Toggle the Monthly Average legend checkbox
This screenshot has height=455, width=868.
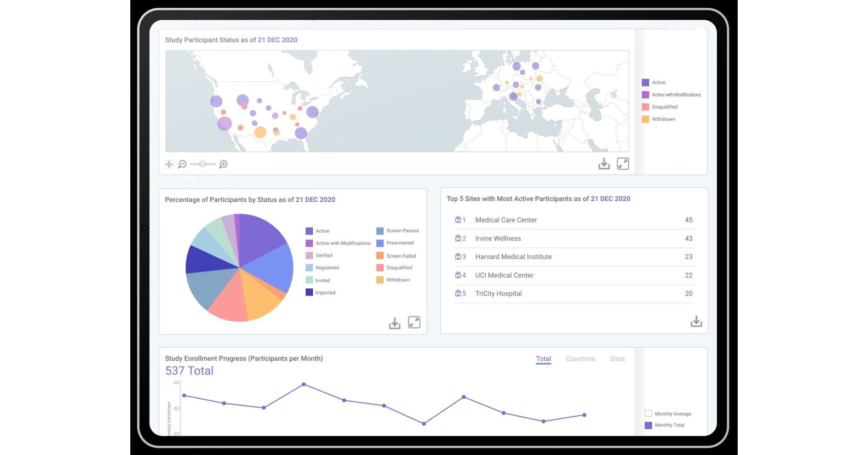[x=648, y=413]
